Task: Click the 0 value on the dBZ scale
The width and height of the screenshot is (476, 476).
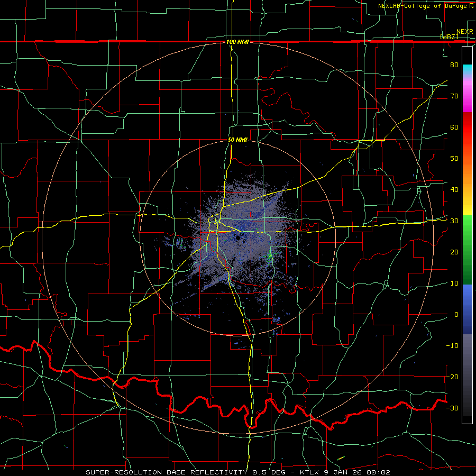Action: 456,315
